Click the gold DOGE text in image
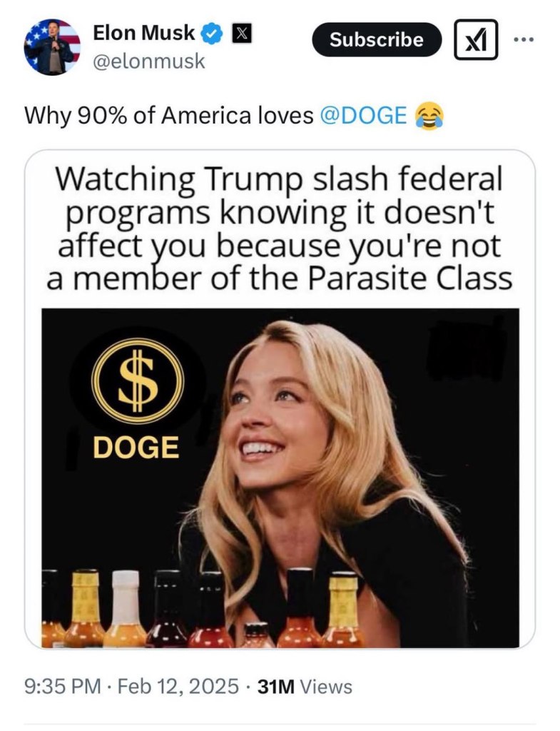 point(136,447)
